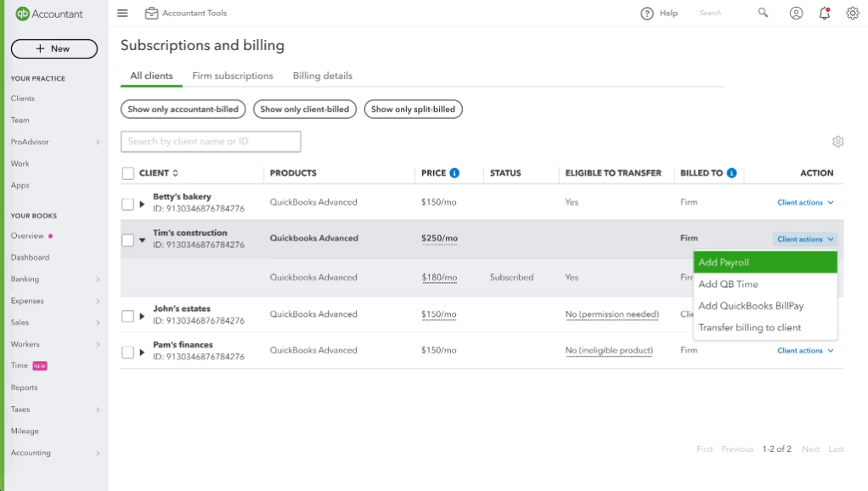Image resolution: width=868 pixels, height=491 pixels.
Task: Open the hamburger navigation menu
Action: (121, 13)
